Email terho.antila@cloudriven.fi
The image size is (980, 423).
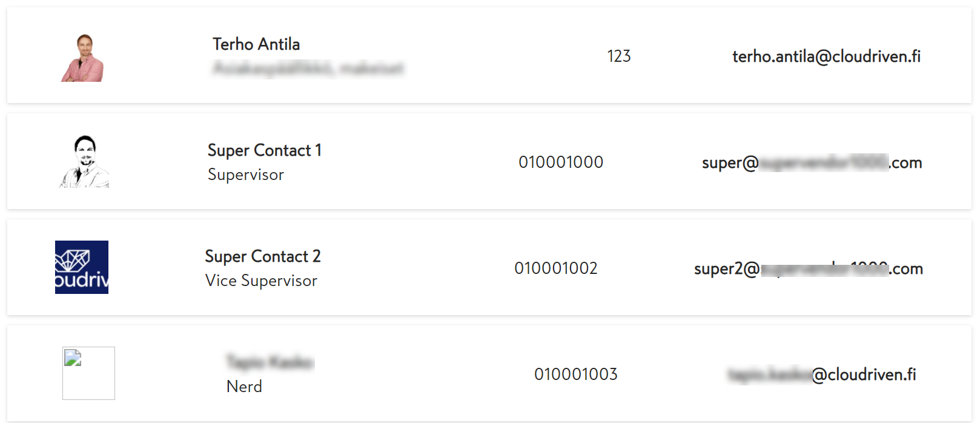pyautogui.click(x=826, y=56)
